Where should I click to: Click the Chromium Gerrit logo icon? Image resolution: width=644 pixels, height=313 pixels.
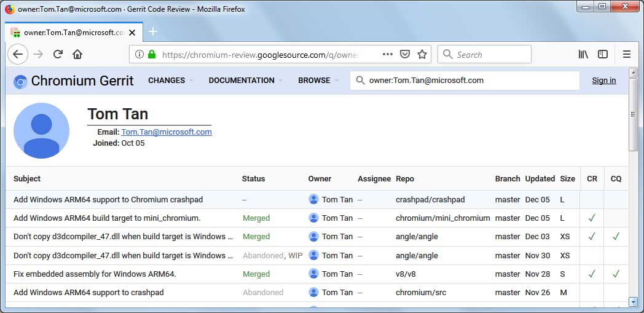pyautogui.click(x=20, y=82)
